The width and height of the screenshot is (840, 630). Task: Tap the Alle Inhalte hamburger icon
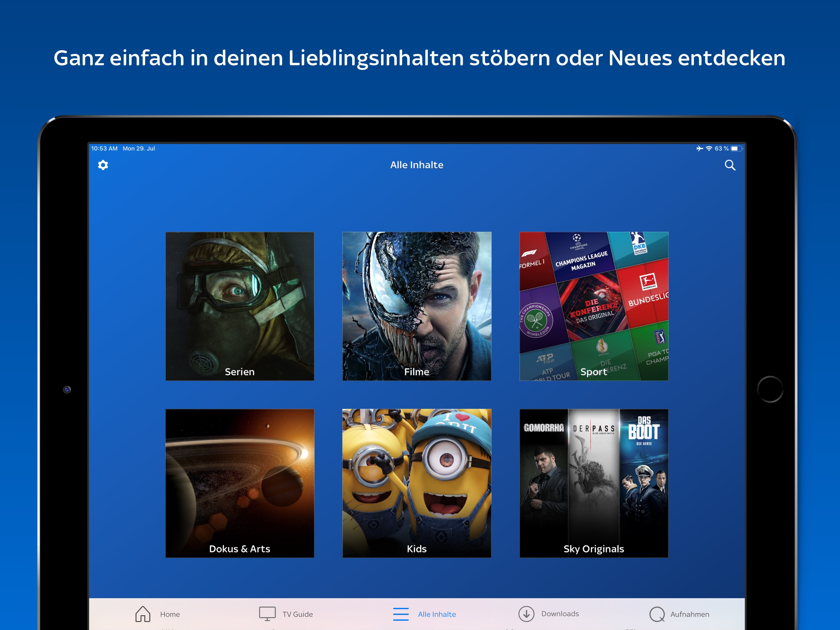(x=401, y=614)
